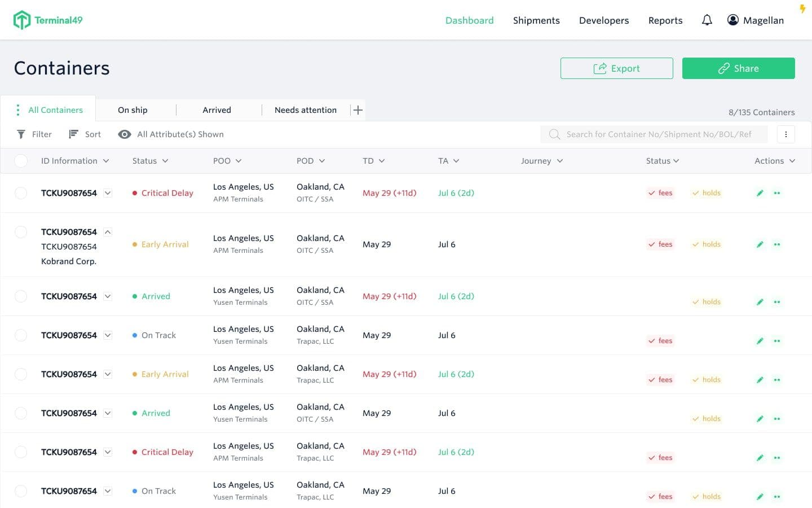812x508 pixels.
Task: Open the POO column dropdown
Action: coord(239,161)
